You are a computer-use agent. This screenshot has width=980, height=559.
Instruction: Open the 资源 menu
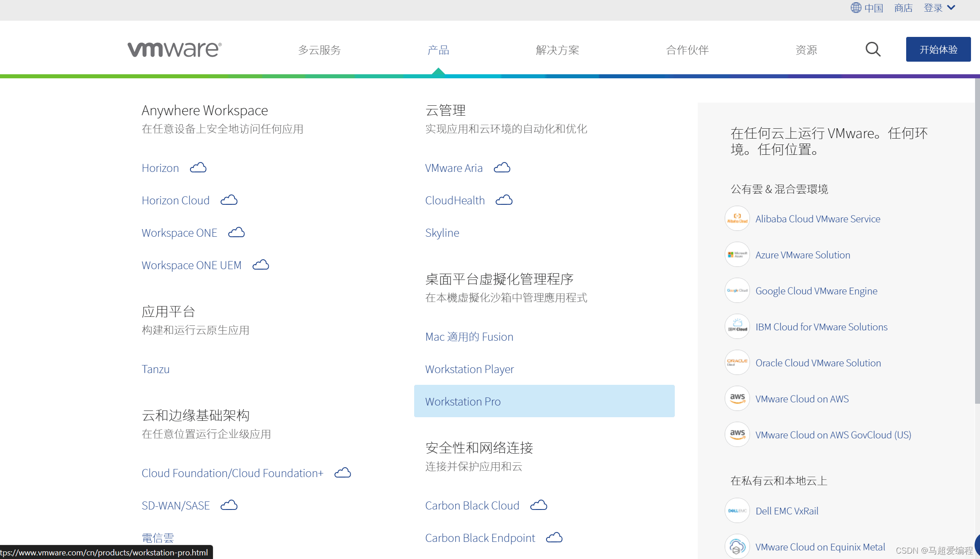pos(806,50)
